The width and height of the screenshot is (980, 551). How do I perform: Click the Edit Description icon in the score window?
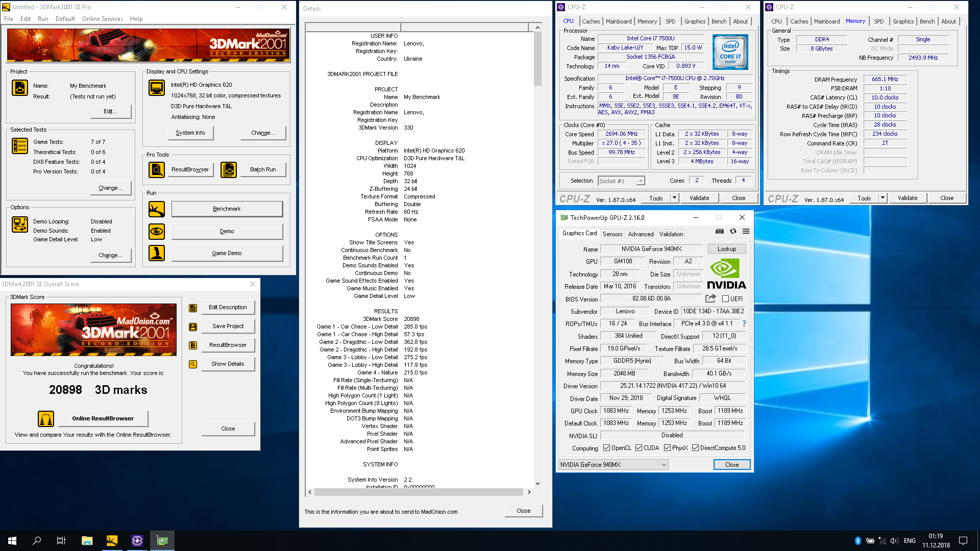pos(193,308)
